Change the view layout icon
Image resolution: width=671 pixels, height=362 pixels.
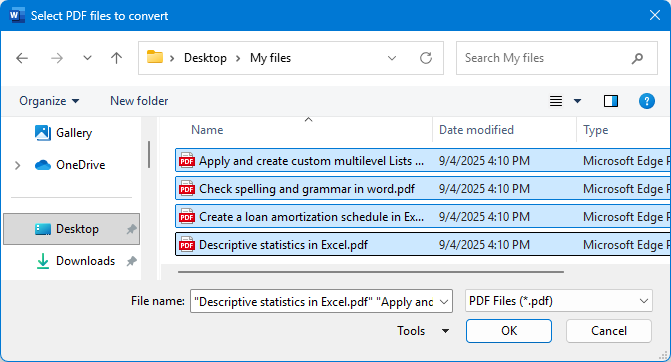point(556,101)
